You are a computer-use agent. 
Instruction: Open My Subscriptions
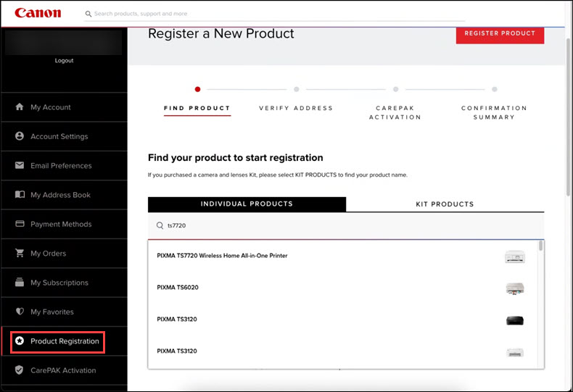[65, 282]
